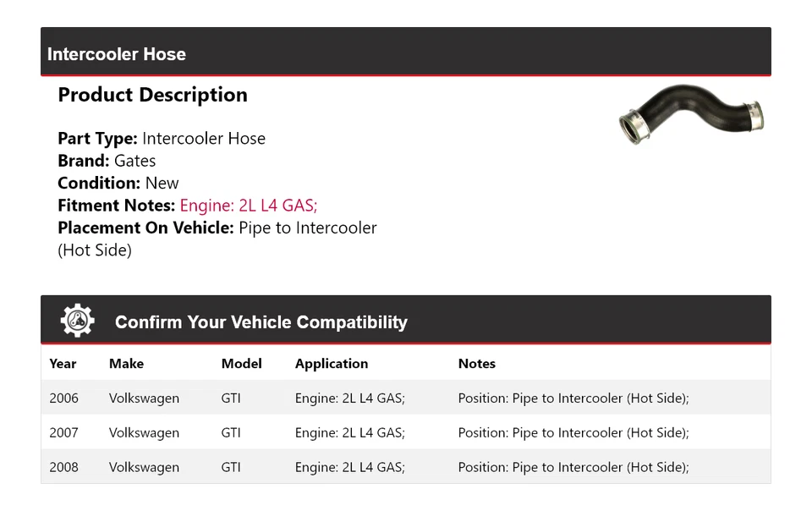Click the Model column header
This screenshot has width=812, height=511.
click(241, 364)
